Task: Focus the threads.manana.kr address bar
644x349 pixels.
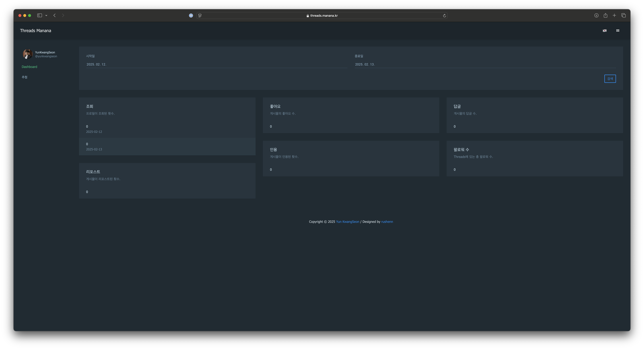Action: click(322, 16)
